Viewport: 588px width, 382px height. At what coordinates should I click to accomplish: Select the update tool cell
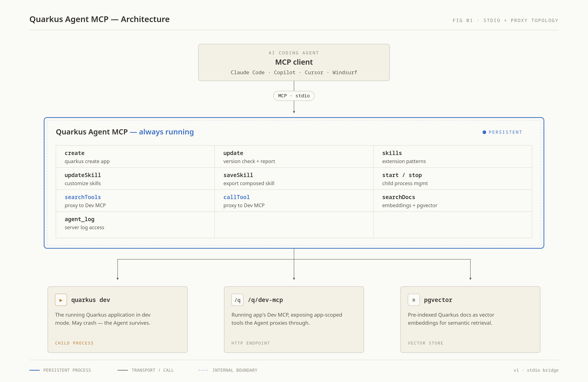(294, 156)
